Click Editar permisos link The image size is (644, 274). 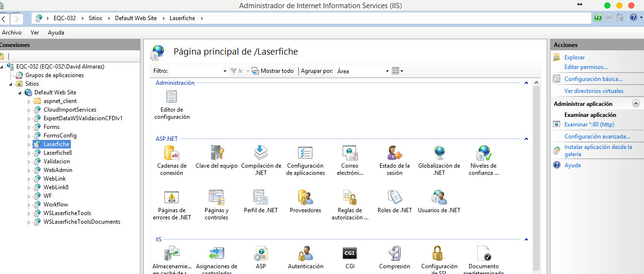(x=586, y=67)
